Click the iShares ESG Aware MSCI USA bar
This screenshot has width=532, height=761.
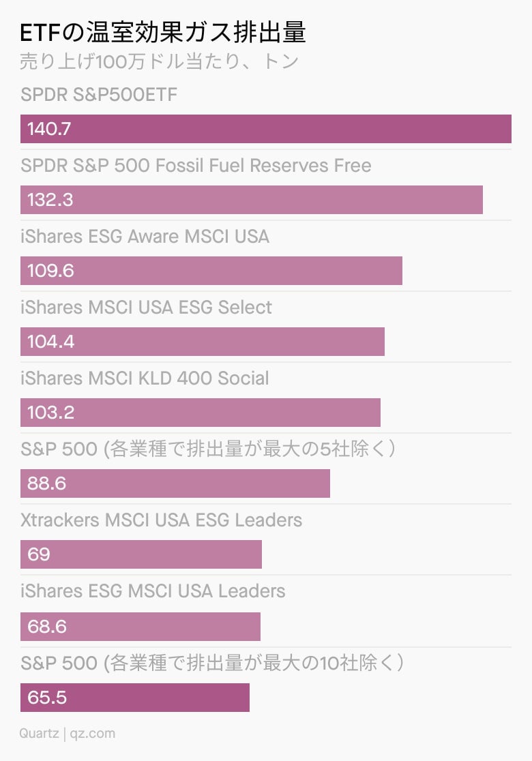(x=211, y=270)
